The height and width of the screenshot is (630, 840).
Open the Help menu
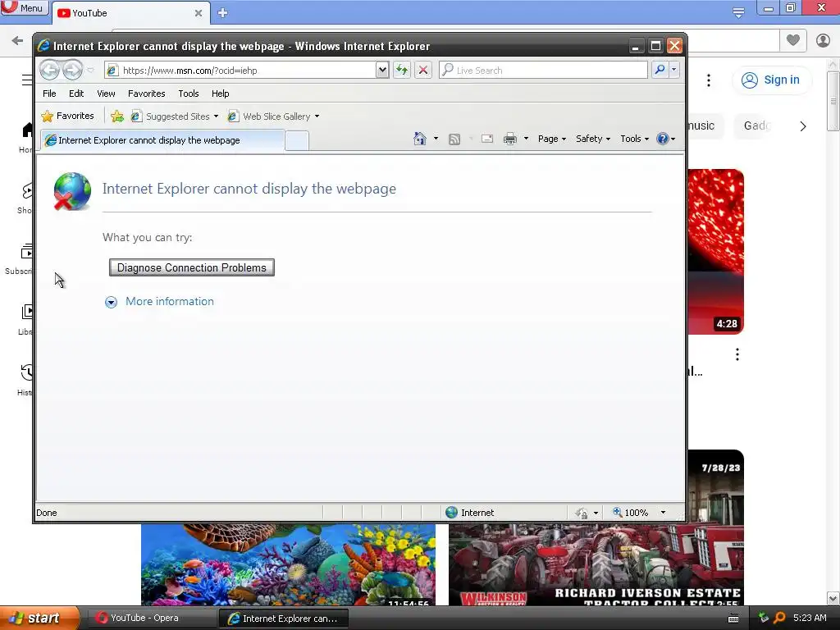coord(220,94)
